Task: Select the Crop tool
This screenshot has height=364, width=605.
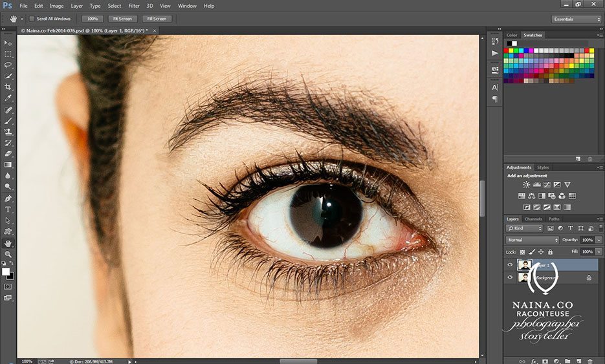Action: click(x=8, y=87)
